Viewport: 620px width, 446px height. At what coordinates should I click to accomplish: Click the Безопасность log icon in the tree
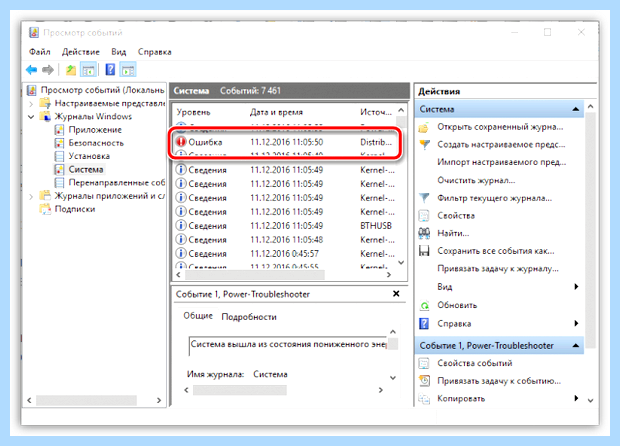pos(59,143)
